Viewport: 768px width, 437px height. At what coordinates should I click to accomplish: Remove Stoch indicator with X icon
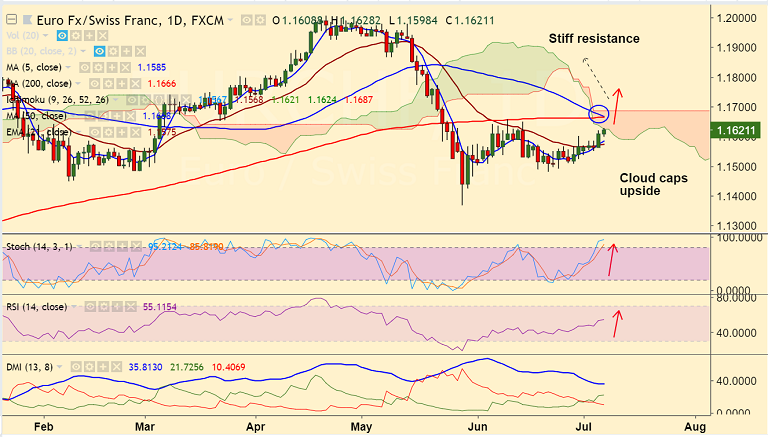pyautogui.click(x=136, y=246)
